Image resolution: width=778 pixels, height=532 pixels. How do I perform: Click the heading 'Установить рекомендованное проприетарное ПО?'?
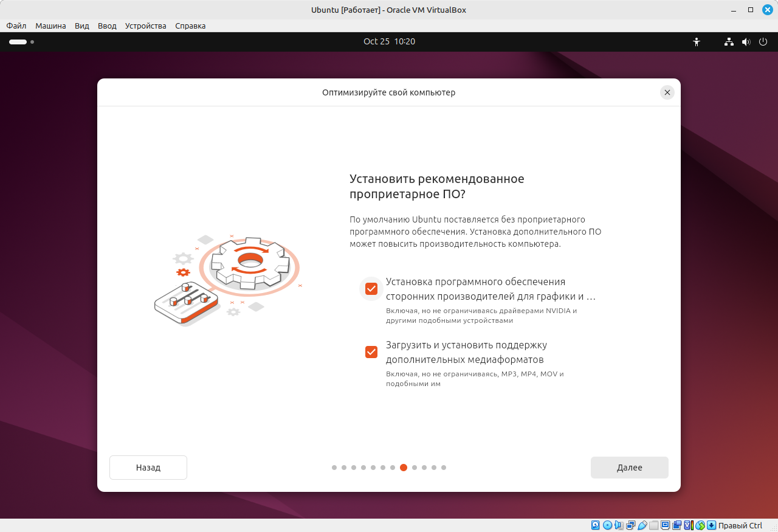pyautogui.click(x=437, y=187)
